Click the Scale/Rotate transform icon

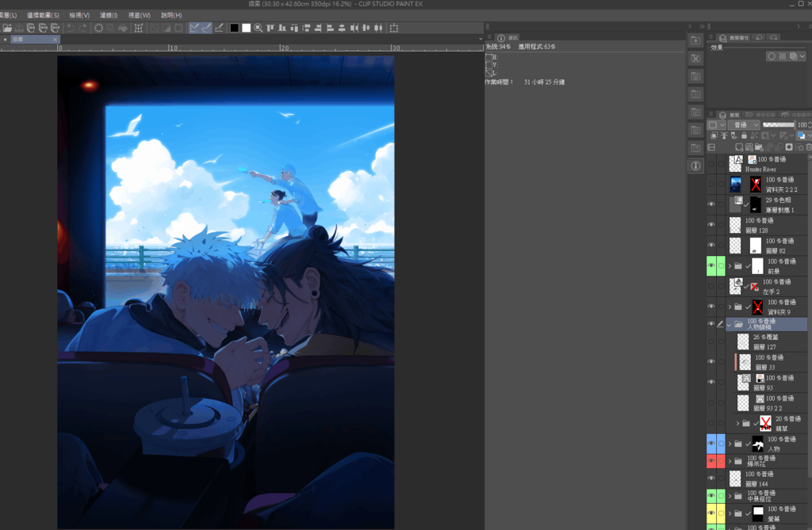click(139, 28)
